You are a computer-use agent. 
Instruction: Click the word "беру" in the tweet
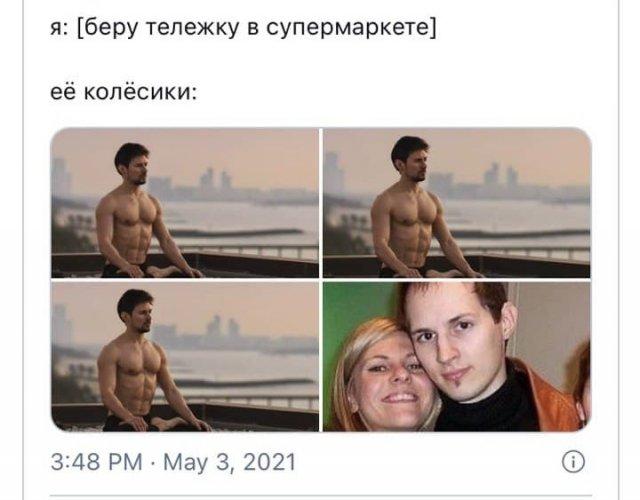point(106,28)
